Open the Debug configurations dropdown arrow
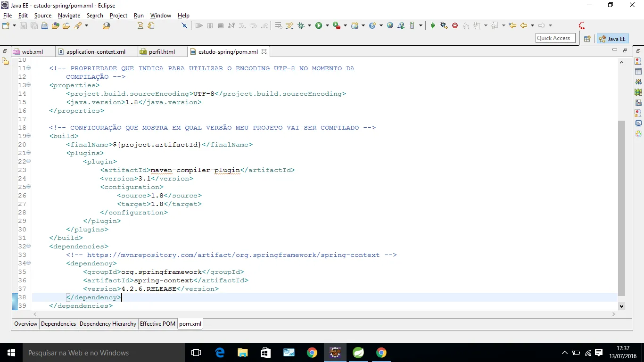The height and width of the screenshot is (362, 644). click(310, 26)
